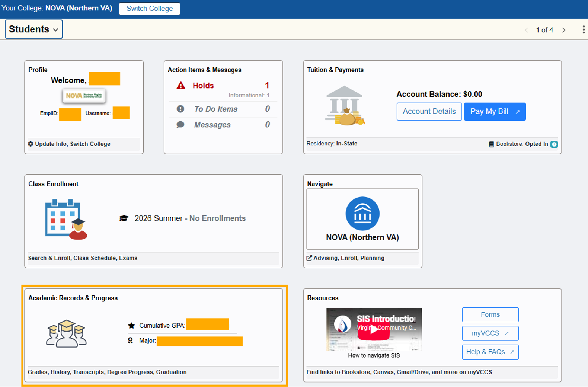Click the graduates icon in Academic Records
This screenshot has width=588, height=387.
point(66,333)
